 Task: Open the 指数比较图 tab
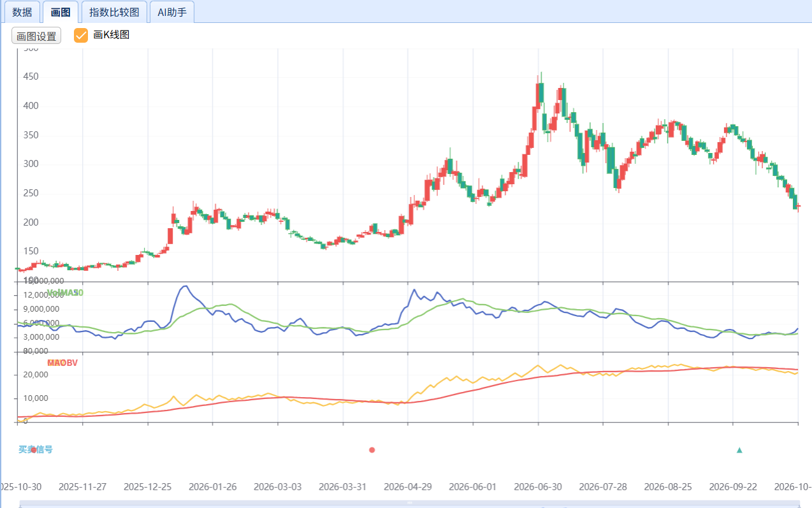tap(114, 12)
